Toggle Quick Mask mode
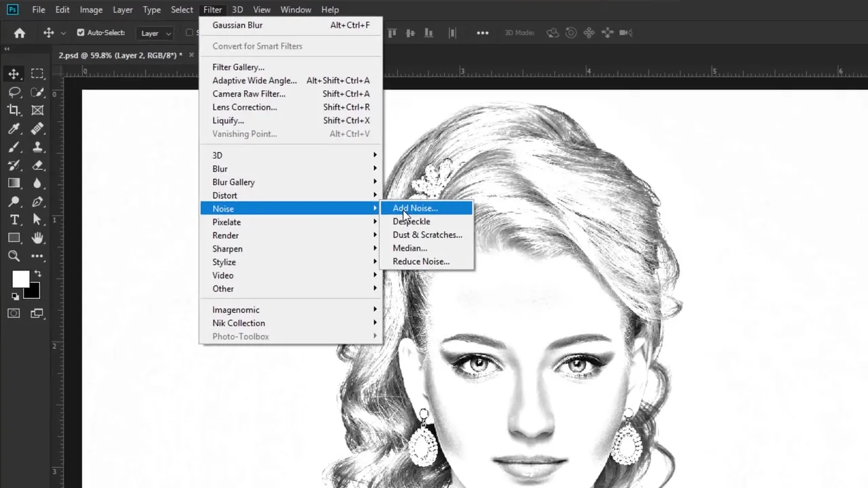Viewport: 868px width, 488px height. pos(14,313)
